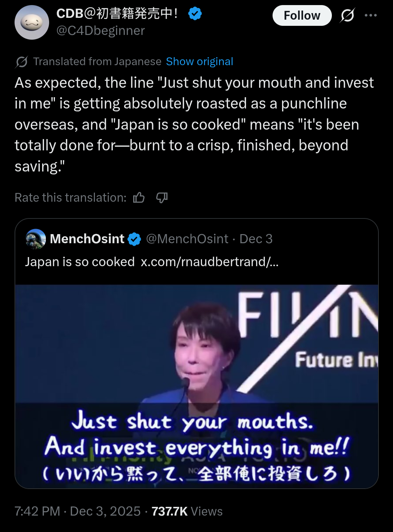Screen dimensions: 393x532
Task: Open the x.com/rnaudbertrand link
Action: (210, 262)
